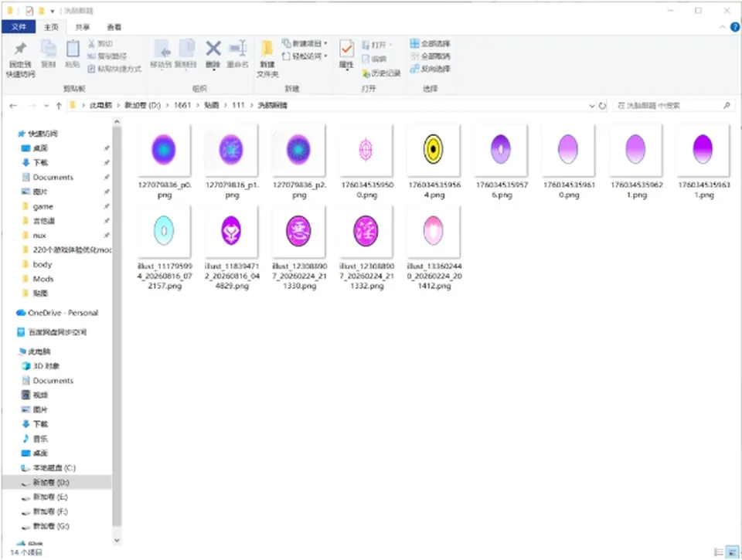742x560 pixels.
Task: Click the Delete X icon
Action: [x=213, y=48]
